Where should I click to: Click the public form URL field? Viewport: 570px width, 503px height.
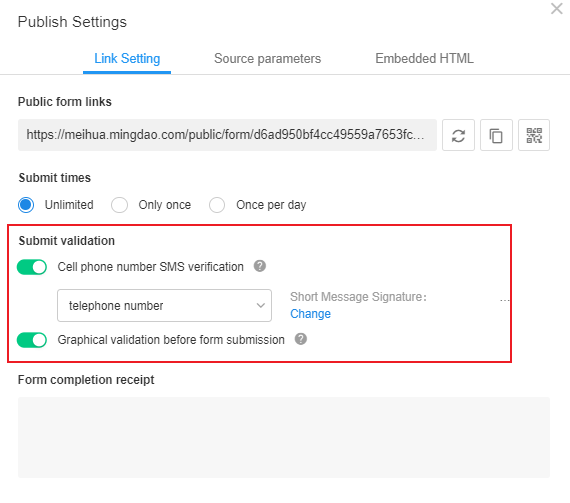click(x=227, y=135)
